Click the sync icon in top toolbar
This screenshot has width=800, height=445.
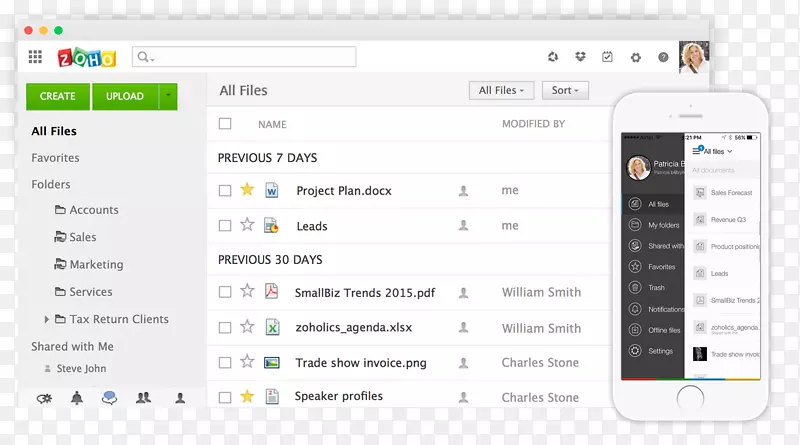[553, 57]
